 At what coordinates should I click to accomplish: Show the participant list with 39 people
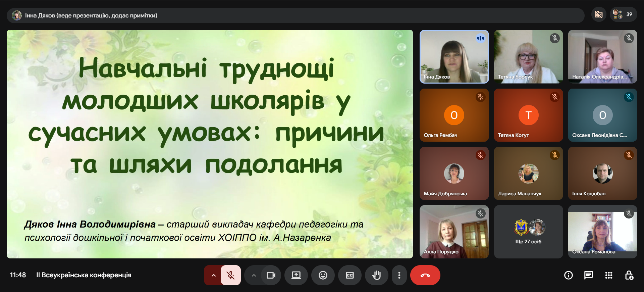tap(623, 14)
